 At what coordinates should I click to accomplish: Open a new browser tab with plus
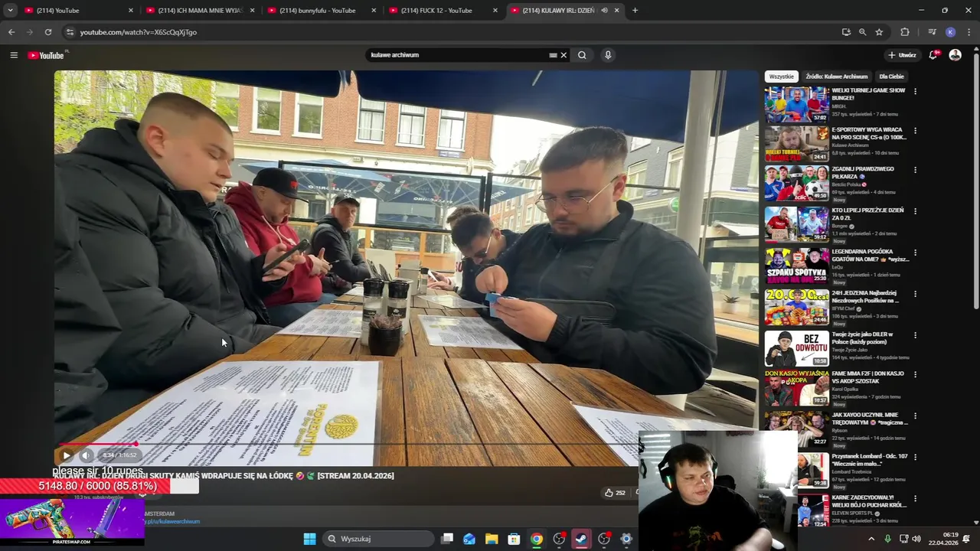pyautogui.click(x=635, y=11)
